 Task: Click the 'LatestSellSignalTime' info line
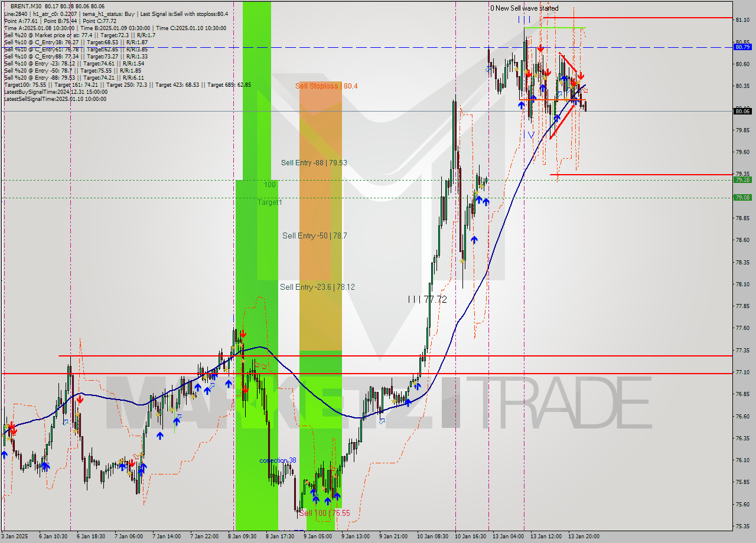(56, 99)
